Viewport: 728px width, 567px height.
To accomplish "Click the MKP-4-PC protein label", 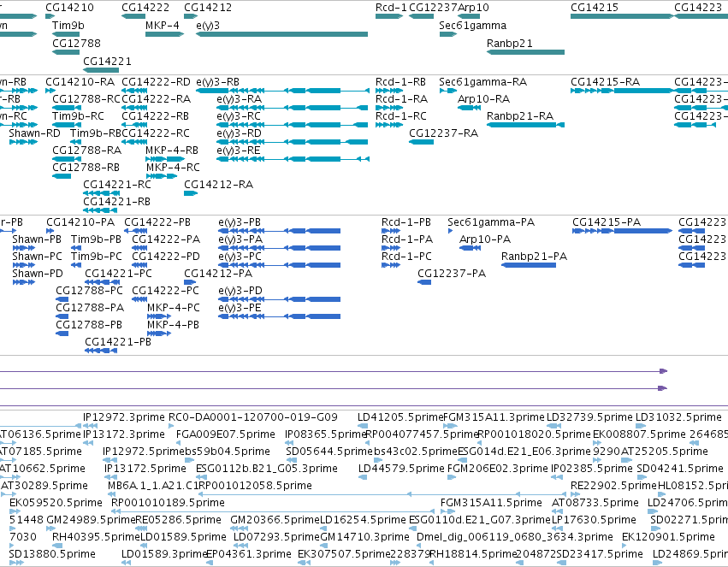I will click(173, 308).
